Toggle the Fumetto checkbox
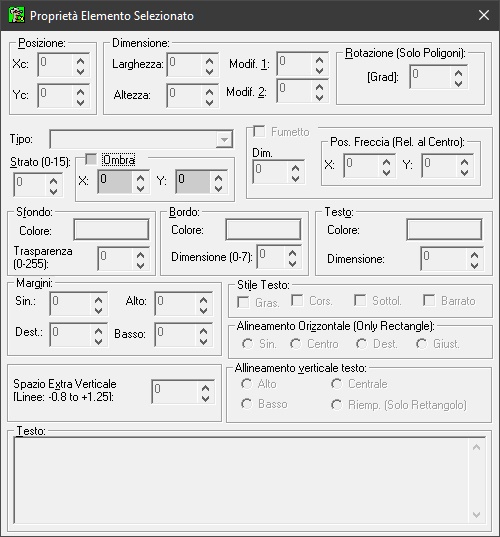 click(259, 131)
